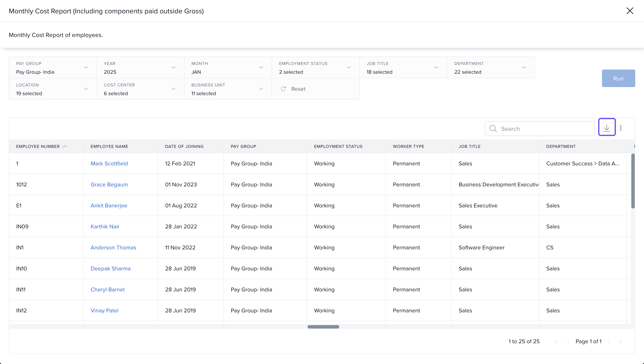This screenshot has width=644, height=364.
Task: Sort by Employee Number ascending arrow
Action: tap(65, 146)
